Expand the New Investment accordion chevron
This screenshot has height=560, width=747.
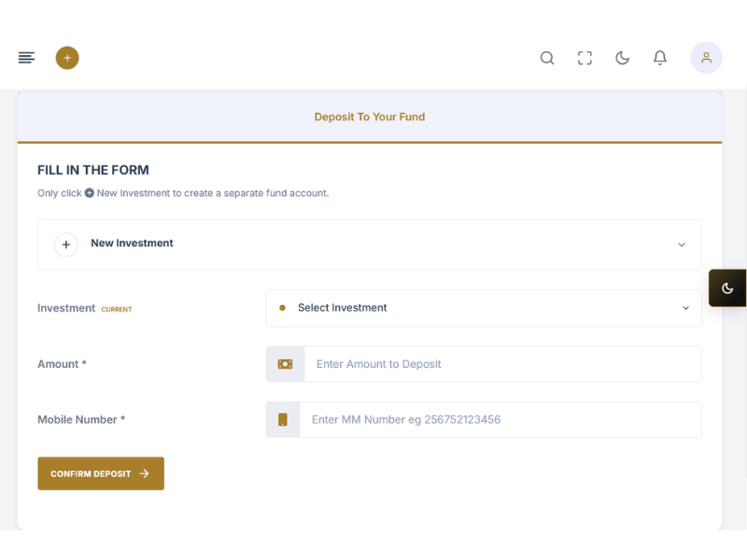tap(682, 245)
